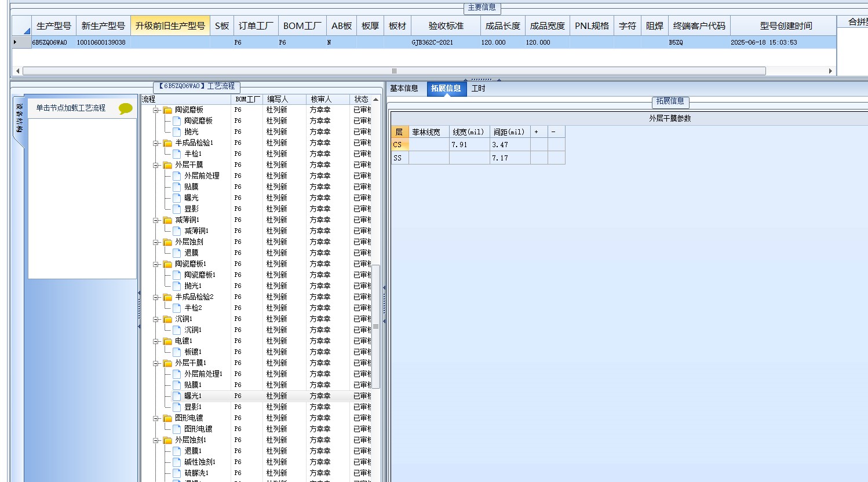Collapse the 减薄铜1 folder node
The image size is (868, 482).
tap(156, 220)
